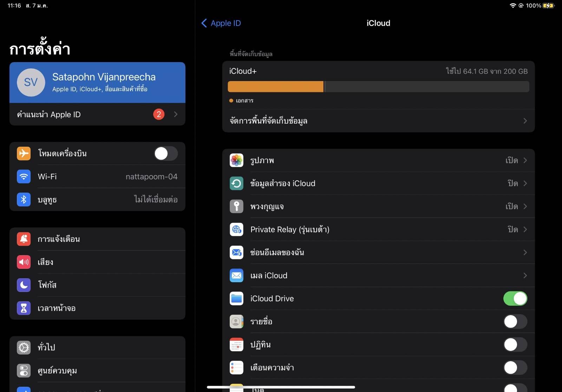Open พวงกุญแจ row chevron

point(525,206)
